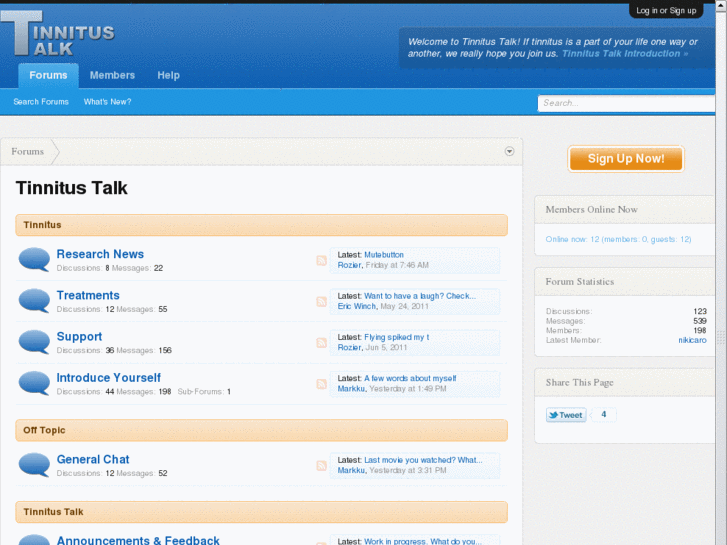View Eric Winch's profile
This screenshot has height=545, width=727.
(357, 306)
